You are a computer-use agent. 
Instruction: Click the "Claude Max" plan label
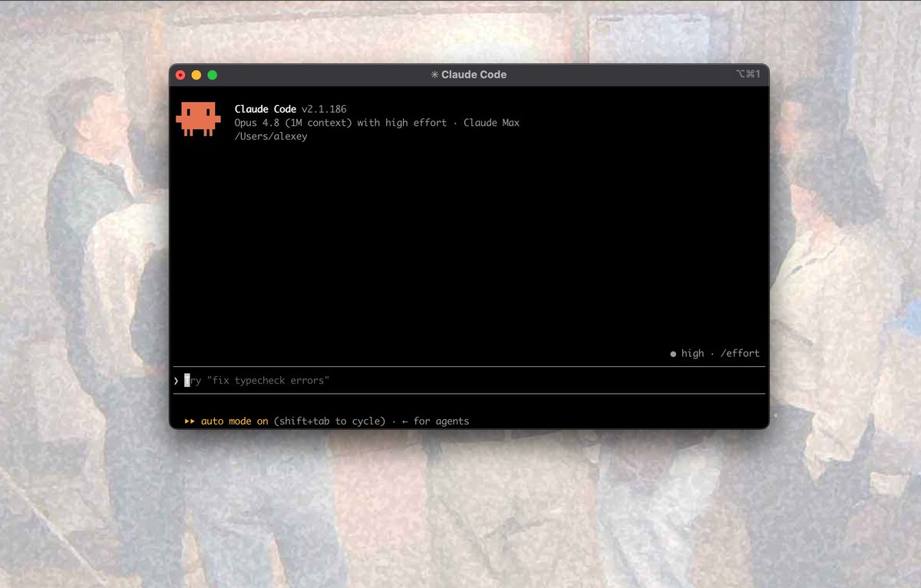click(x=491, y=123)
